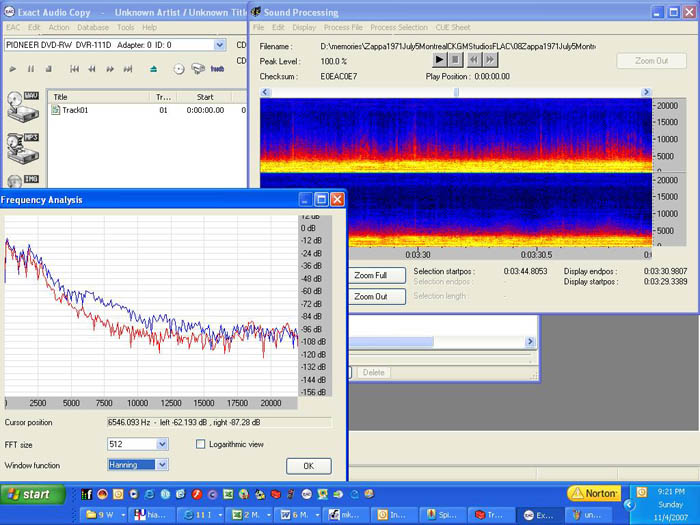
Task: Open the EAC menu in Exact Audio Copy
Action: [13, 28]
